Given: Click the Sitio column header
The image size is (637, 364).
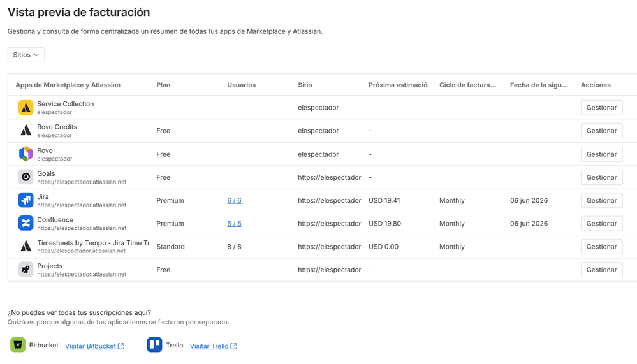Looking at the screenshot, I should tap(305, 85).
